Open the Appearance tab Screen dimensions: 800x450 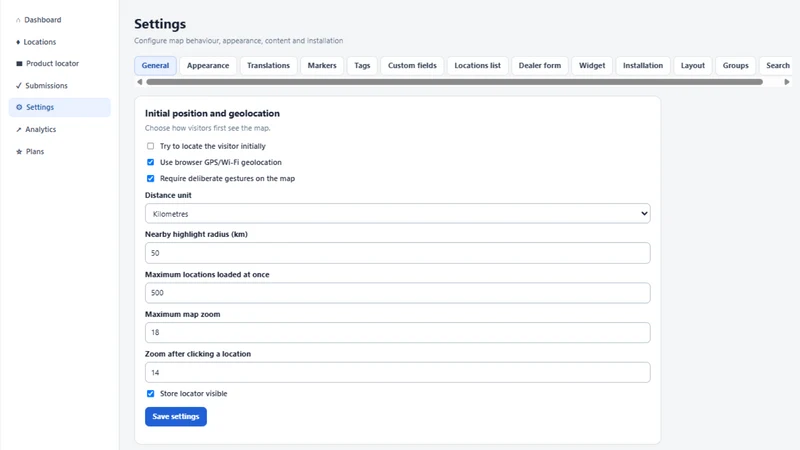208,65
